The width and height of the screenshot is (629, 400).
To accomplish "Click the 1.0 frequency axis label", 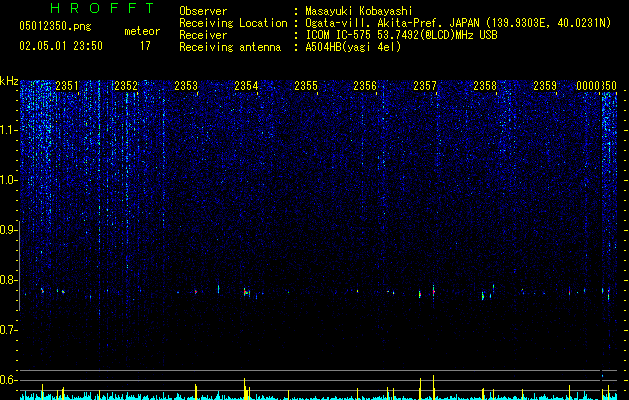I will 8,180.
